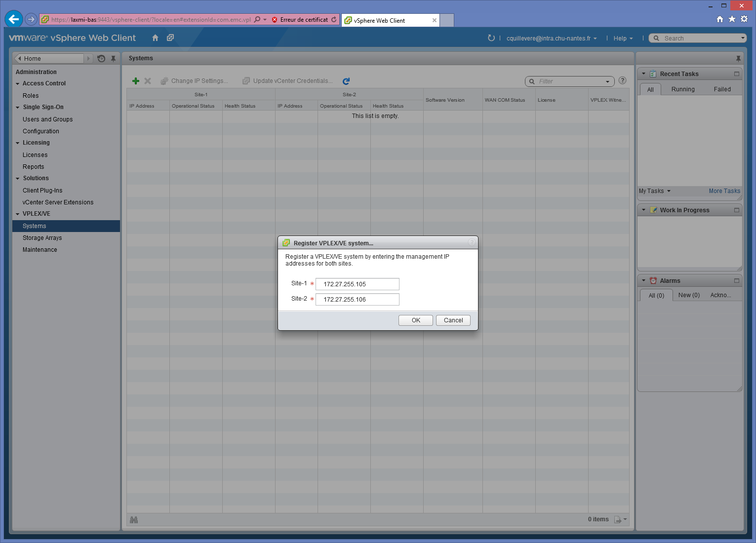This screenshot has height=543, width=756.
Task: Click the blue refresh icon in Systems toolbar
Action: point(346,81)
